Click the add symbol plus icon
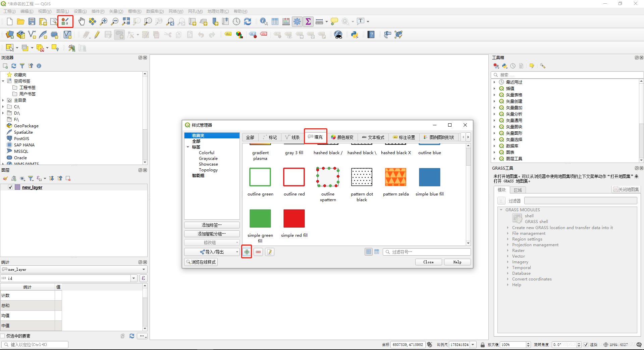This screenshot has width=644, height=350. pos(247,252)
